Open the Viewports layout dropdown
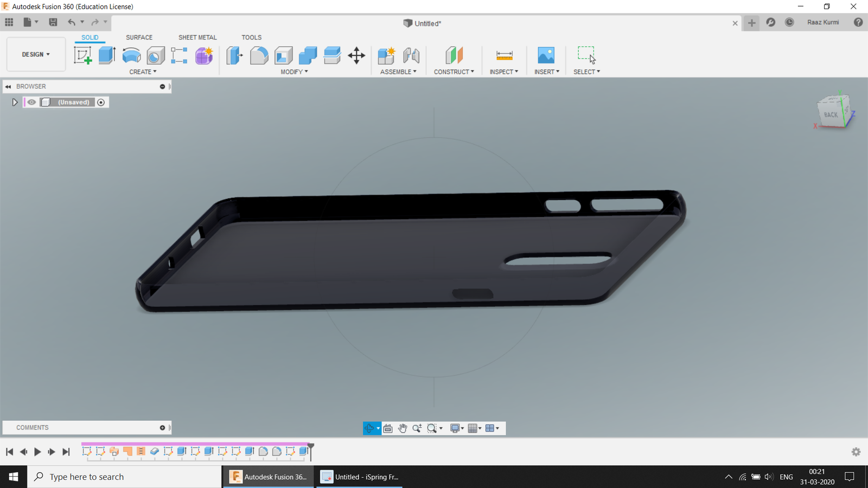This screenshot has height=488, width=868. [492, 428]
